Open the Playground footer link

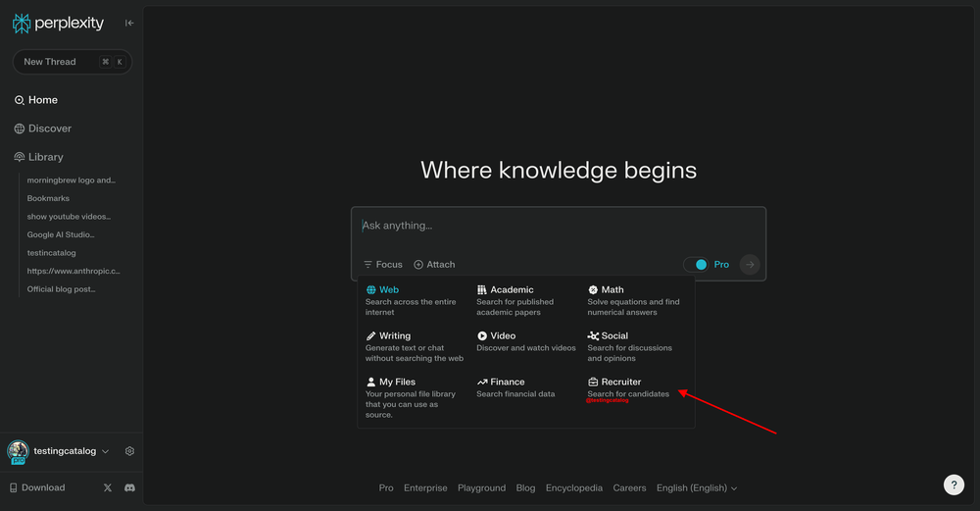point(481,487)
